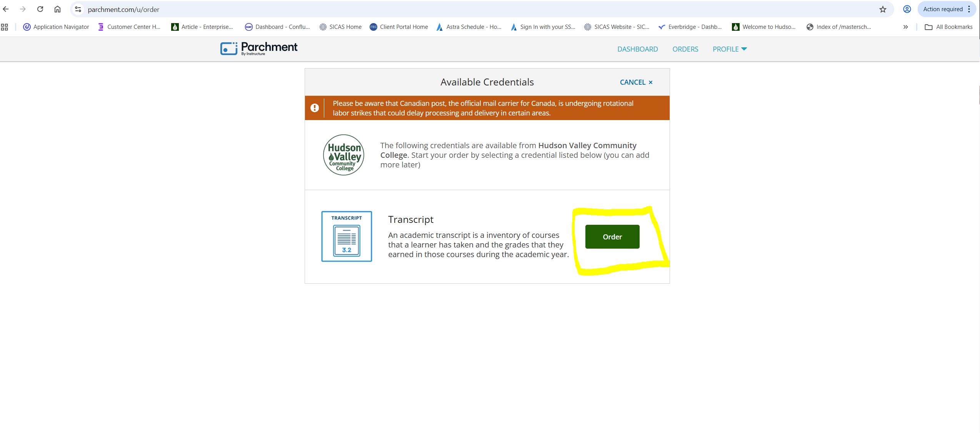Navigate back with the back arrow
The width and height of the screenshot is (980, 433).
6,9
